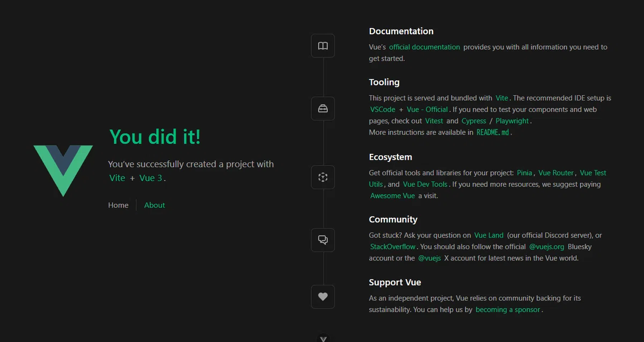Click the Support Vue heart icon
Screen dimensions: 644x342
[x=323, y=296]
